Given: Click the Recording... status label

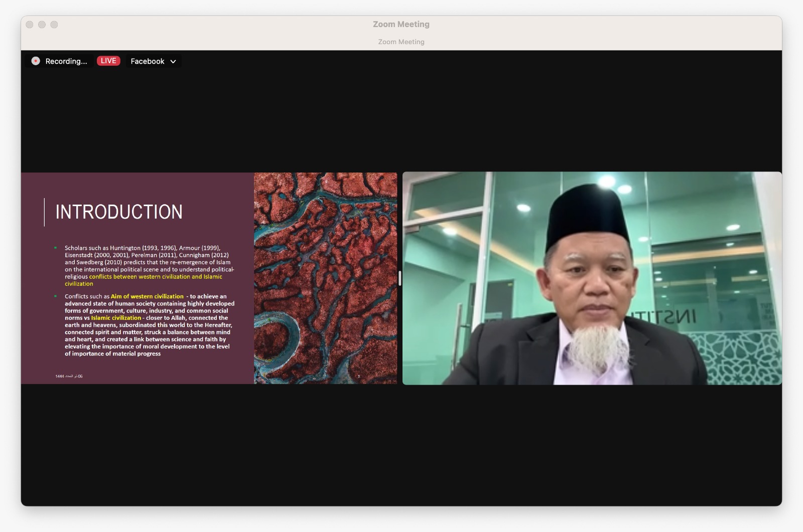Looking at the screenshot, I should point(66,61).
